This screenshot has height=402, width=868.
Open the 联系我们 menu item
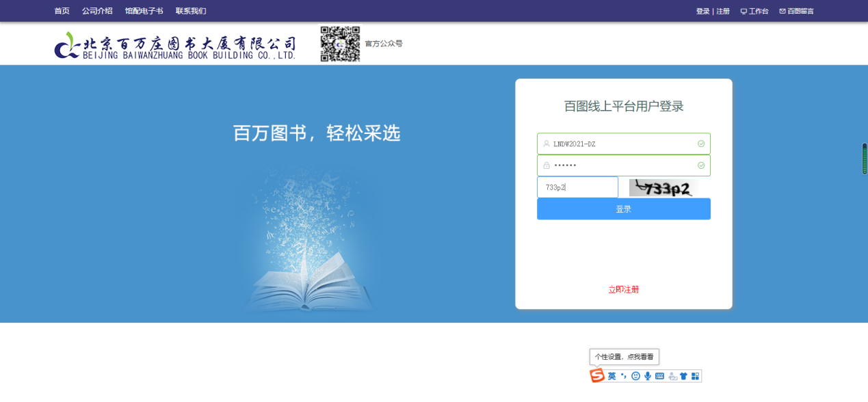coord(191,11)
